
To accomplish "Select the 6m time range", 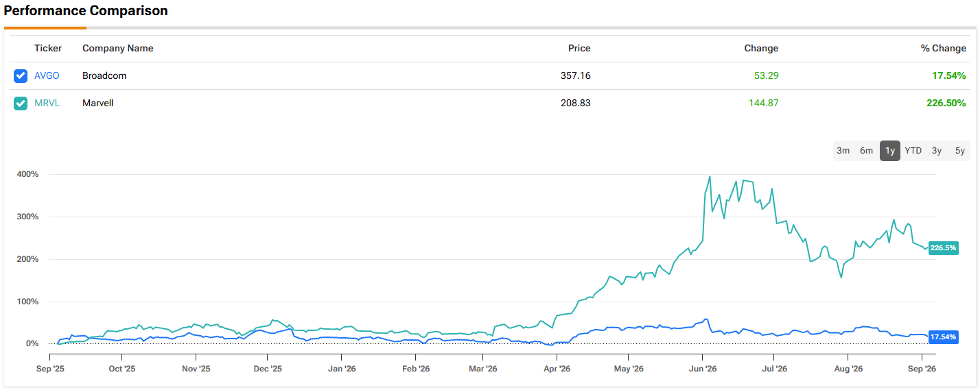I will pyautogui.click(x=867, y=151).
